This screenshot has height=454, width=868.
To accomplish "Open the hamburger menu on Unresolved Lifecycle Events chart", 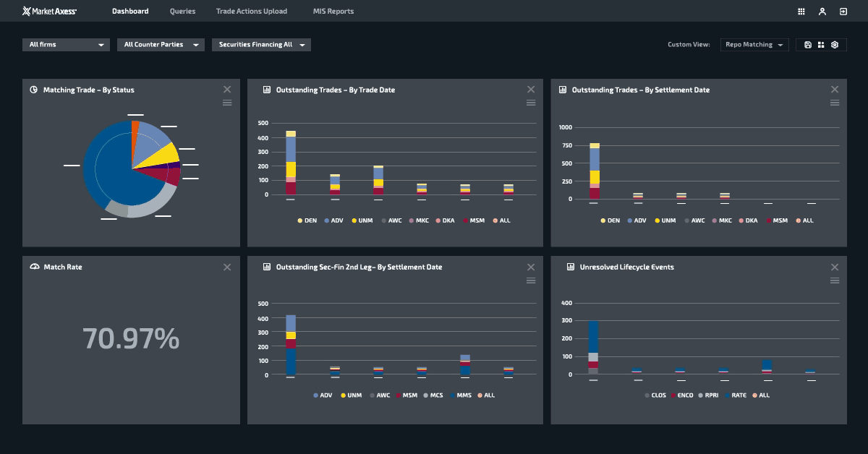I will [x=835, y=280].
